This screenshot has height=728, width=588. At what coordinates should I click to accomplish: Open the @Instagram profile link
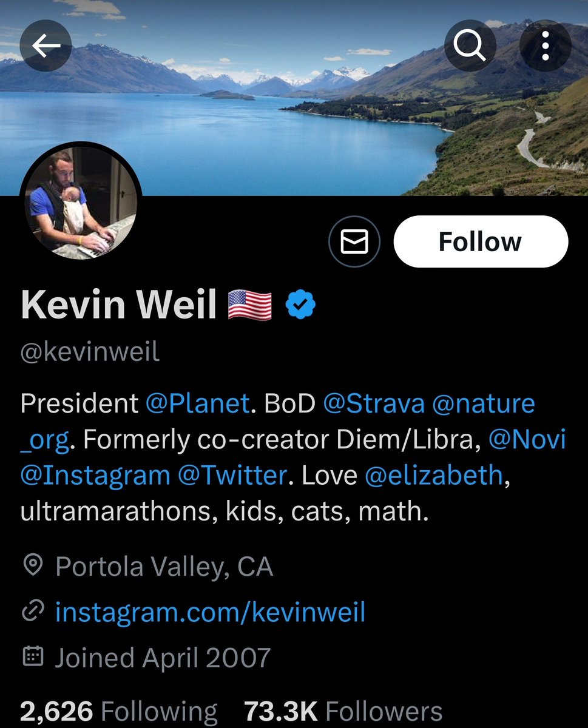pos(95,476)
